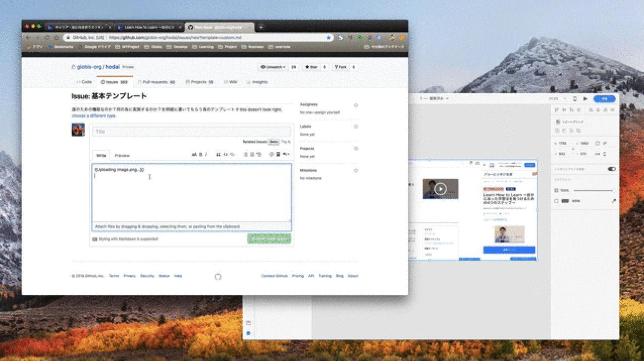Open the Insights tab of the repository
The image size is (644, 361).
click(x=257, y=82)
